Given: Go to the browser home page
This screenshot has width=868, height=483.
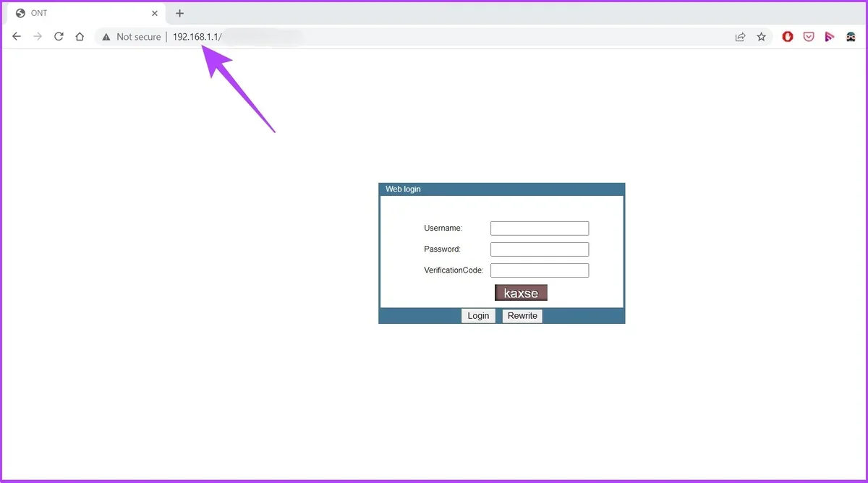Looking at the screenshot, I should [80, 37].
